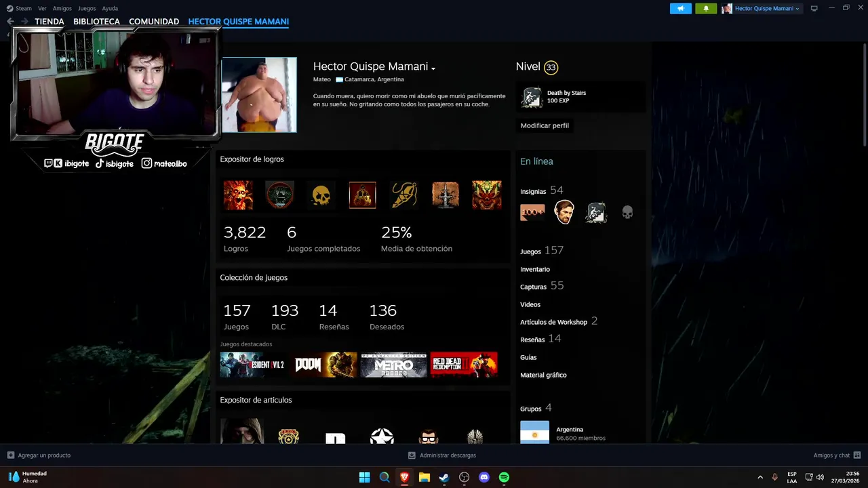Open the Capturas 55 link
Image resolution: width=868 pixels, height=488 pixels.
[x=542, y=286]
